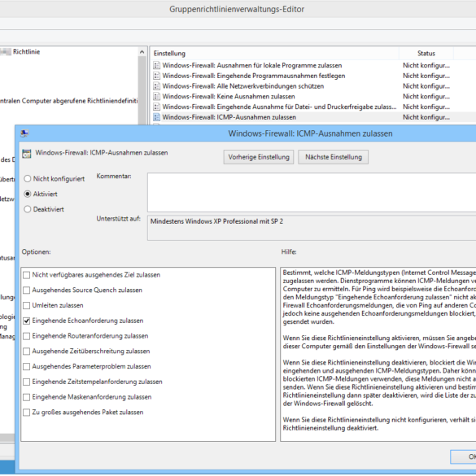Screen dimensions: 476x476
Task: Click the Status cell of 'Ausnahmen für lokale Programme zulassen'
Action: coord(426,65)
